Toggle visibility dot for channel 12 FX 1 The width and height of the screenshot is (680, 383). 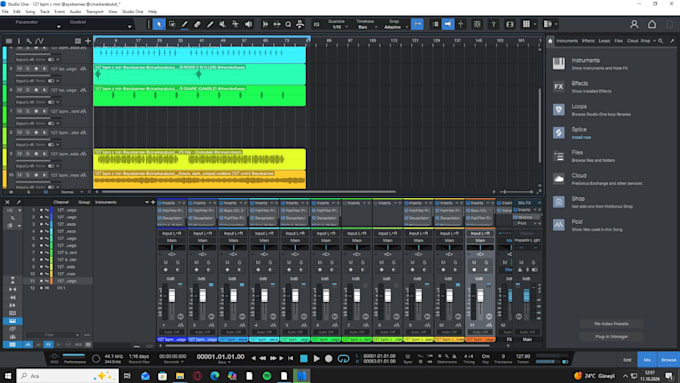point(42,288)
